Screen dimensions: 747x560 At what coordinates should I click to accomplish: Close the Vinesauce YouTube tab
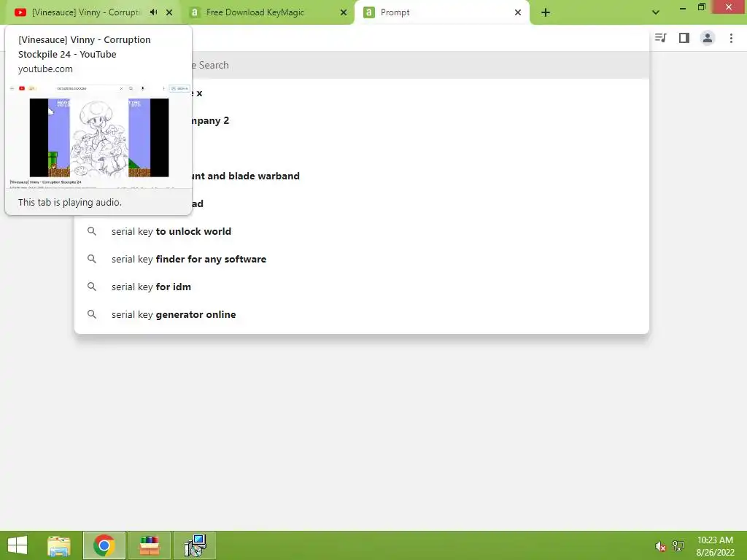click(x=169, y=12)
